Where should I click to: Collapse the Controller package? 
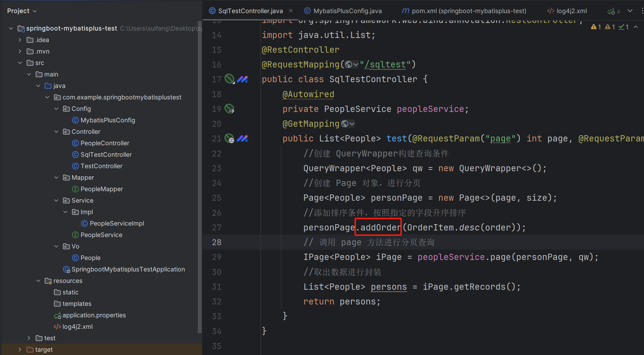(56, 132)
